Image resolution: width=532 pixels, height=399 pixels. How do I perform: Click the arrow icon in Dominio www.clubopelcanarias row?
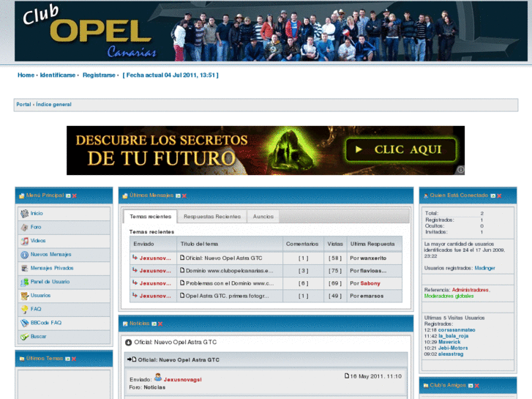[x=135, y=270]
